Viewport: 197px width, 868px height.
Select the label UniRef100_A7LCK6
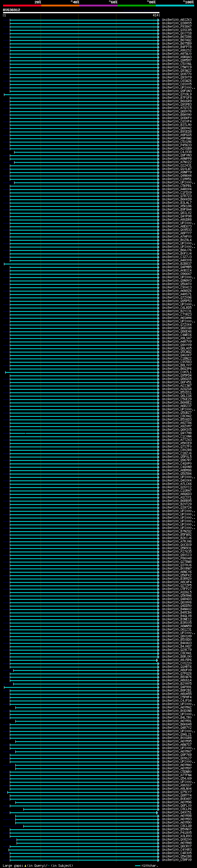tap(177, 484)
